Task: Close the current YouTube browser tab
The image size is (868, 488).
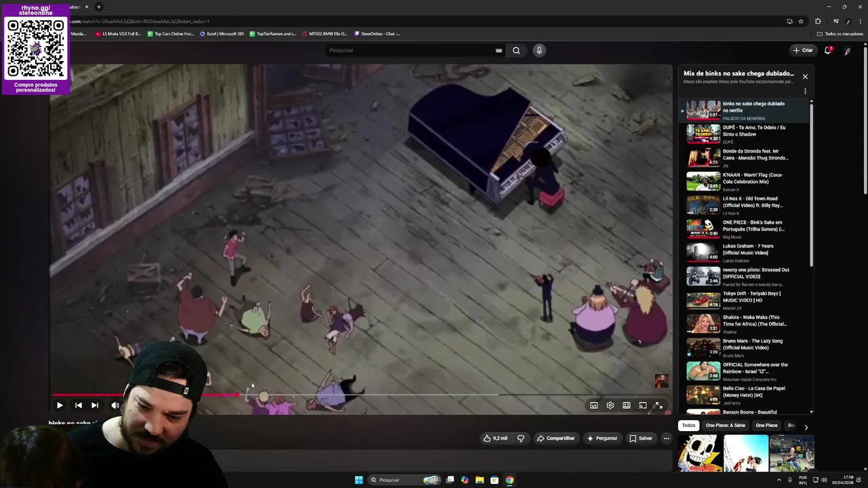Action: (87, 7)
